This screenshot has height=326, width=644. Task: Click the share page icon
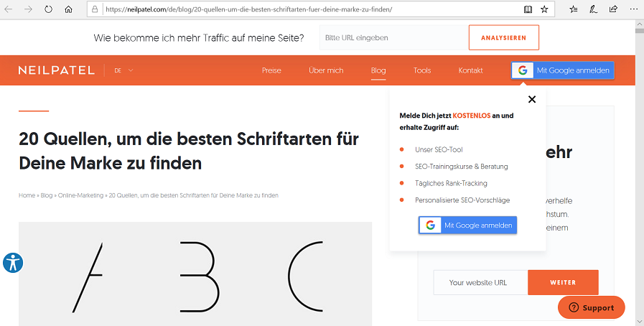pos(613,9)
